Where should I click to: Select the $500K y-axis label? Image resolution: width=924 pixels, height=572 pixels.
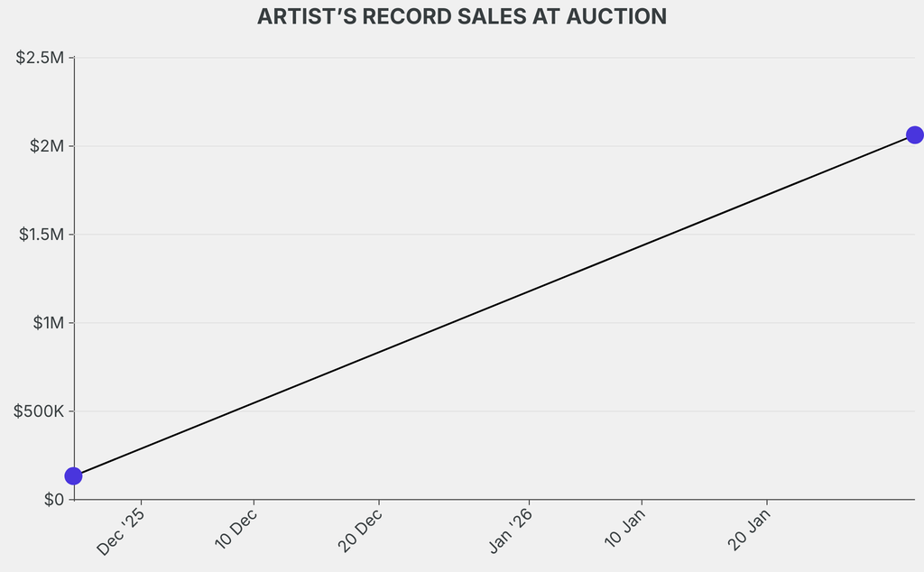click(x=39, y=411)
